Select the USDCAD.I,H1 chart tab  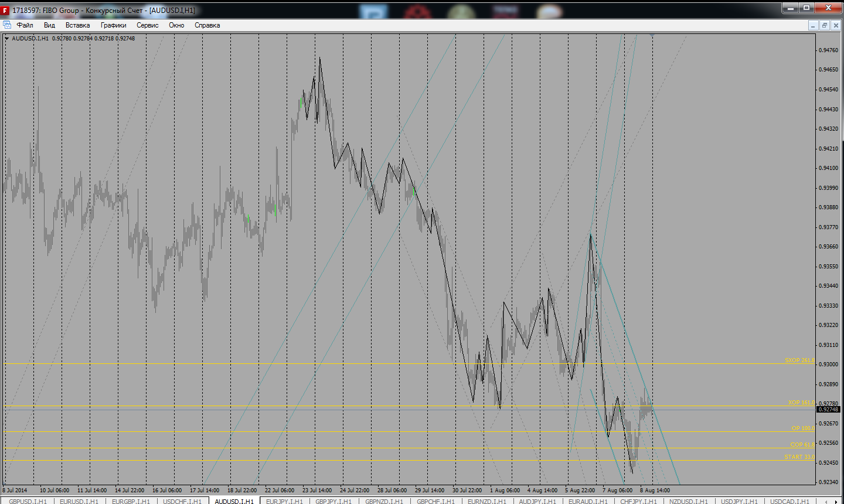tap(789, 501)
